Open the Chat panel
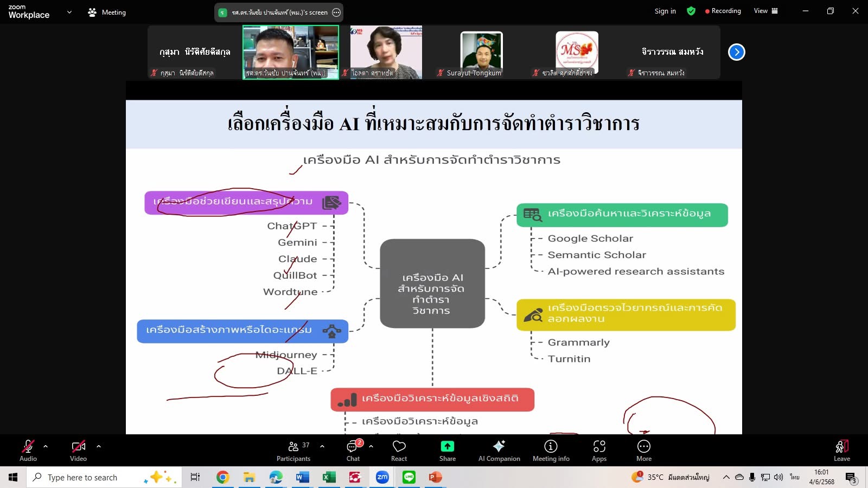868x488 pixels. [x=353, y=450]
